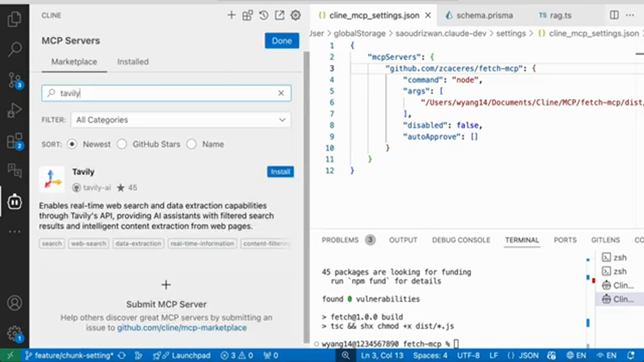This screenshot has width=644, height=362.
Task: Click Ln 3, Col 13 in status bar
Action: (382, 355)
